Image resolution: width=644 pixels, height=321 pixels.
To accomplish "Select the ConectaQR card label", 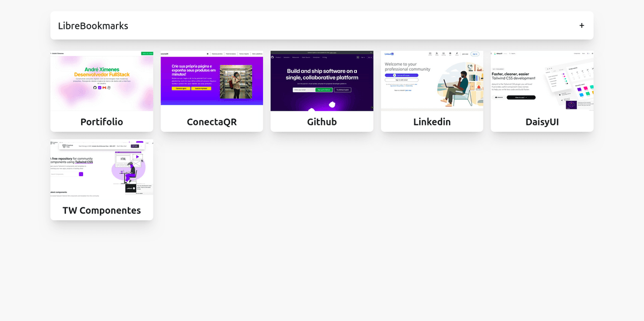I will pyautogui.click(x=212, y=122).
